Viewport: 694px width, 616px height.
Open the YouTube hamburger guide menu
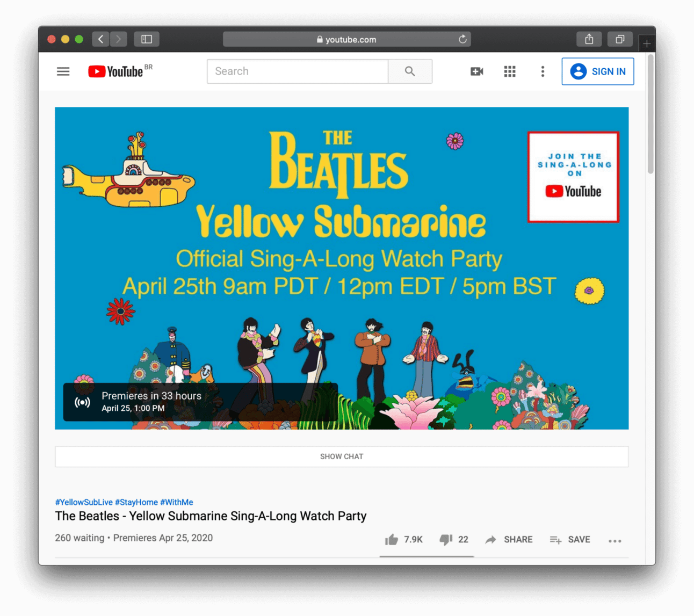pos(63,71)
